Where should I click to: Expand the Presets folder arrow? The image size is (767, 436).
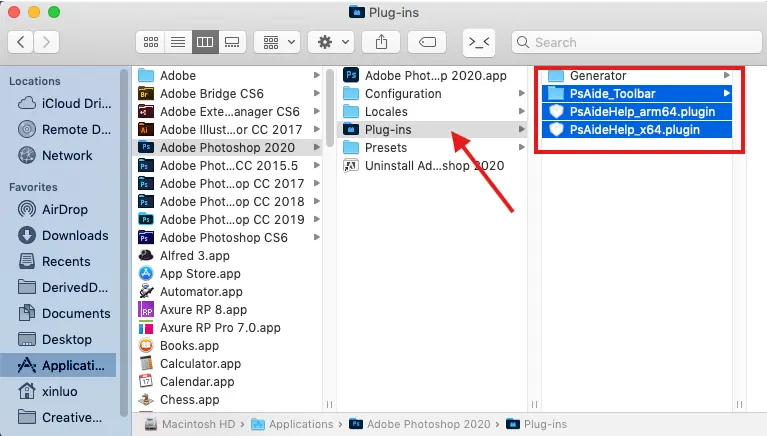521,147
